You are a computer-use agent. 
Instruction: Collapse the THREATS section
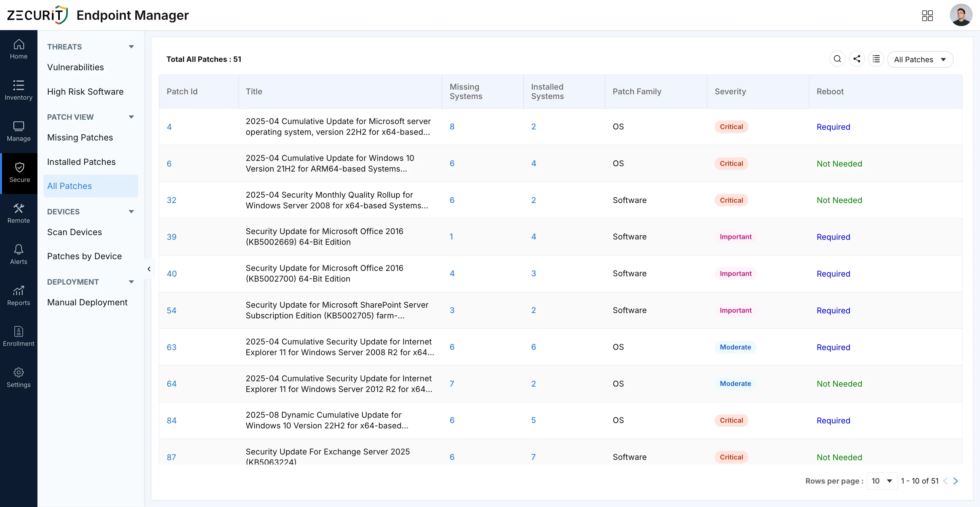pyautogui.click(x=131, y=47)
